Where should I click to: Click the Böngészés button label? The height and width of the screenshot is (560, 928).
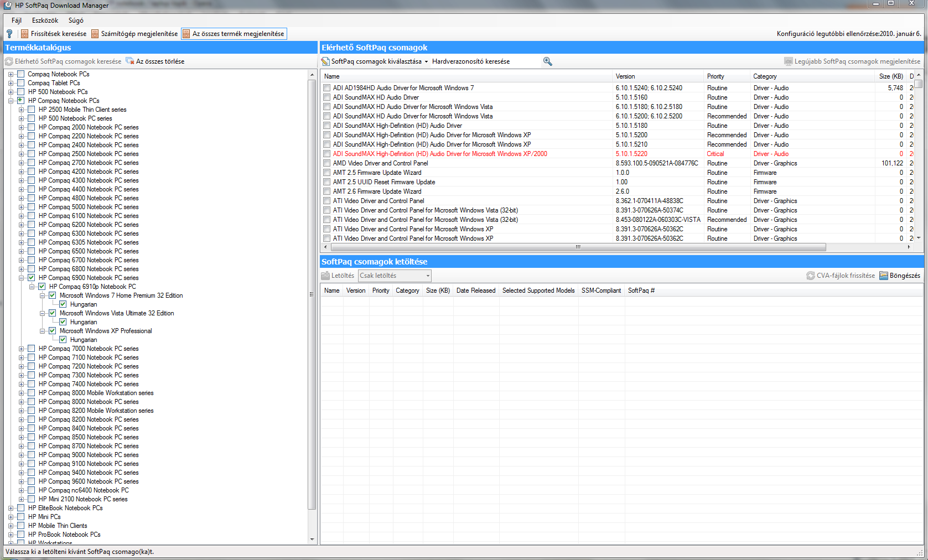(905, 276)
